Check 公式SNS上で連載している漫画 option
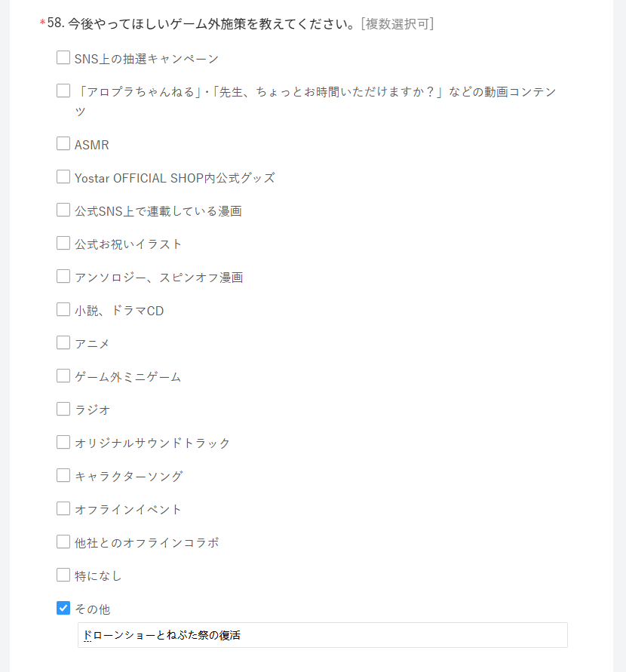This screenshot has width=626, height=672. click(x=63, y=210)
